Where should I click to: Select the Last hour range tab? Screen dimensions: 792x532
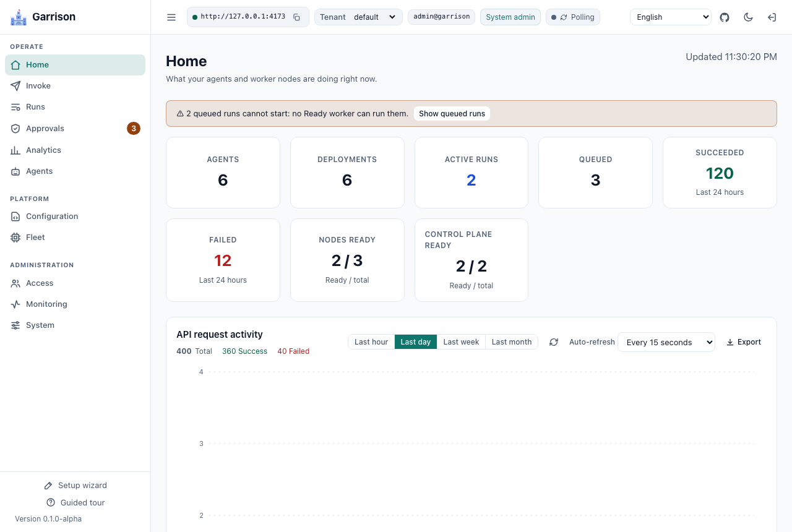(371, 342)
